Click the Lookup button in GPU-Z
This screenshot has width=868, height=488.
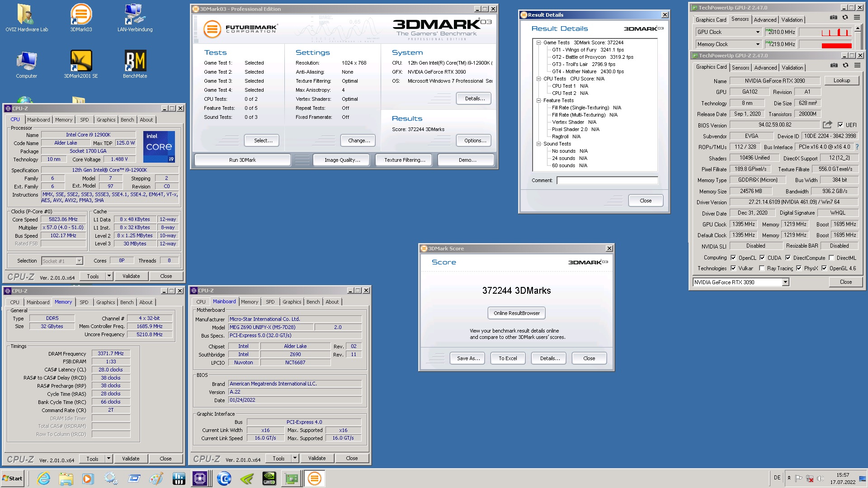point(841,80)
